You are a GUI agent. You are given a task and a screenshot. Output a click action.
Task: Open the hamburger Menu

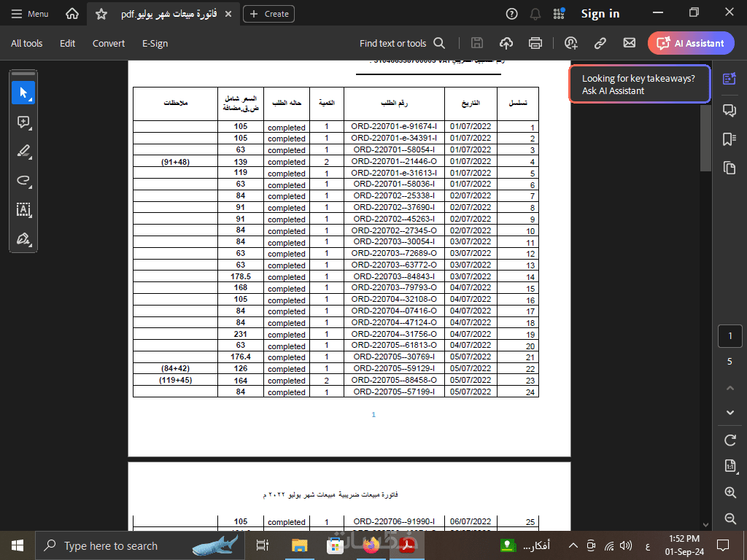(x=29, y=14)
